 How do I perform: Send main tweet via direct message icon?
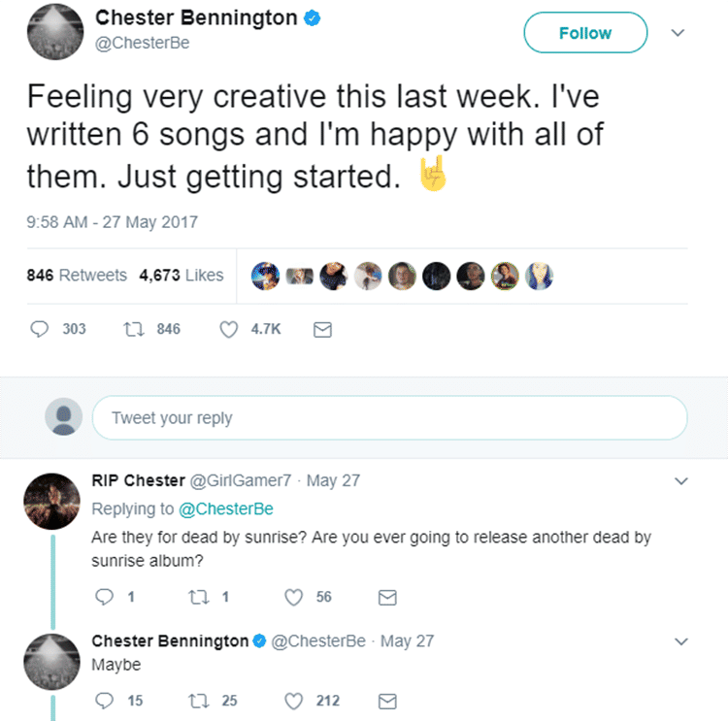[x=323, y=330]
